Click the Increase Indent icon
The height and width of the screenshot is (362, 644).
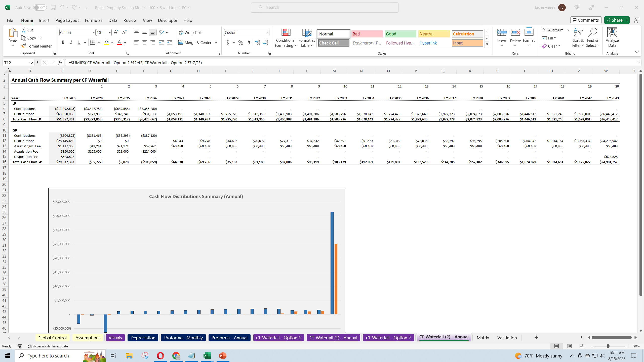[170, 42]
